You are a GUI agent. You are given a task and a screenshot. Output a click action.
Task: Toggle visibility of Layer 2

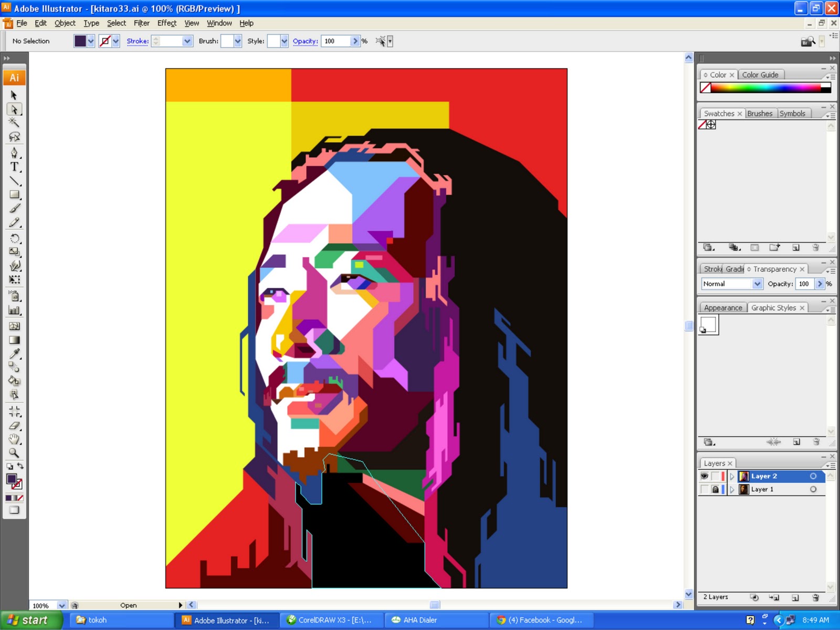tap(705, 476)
